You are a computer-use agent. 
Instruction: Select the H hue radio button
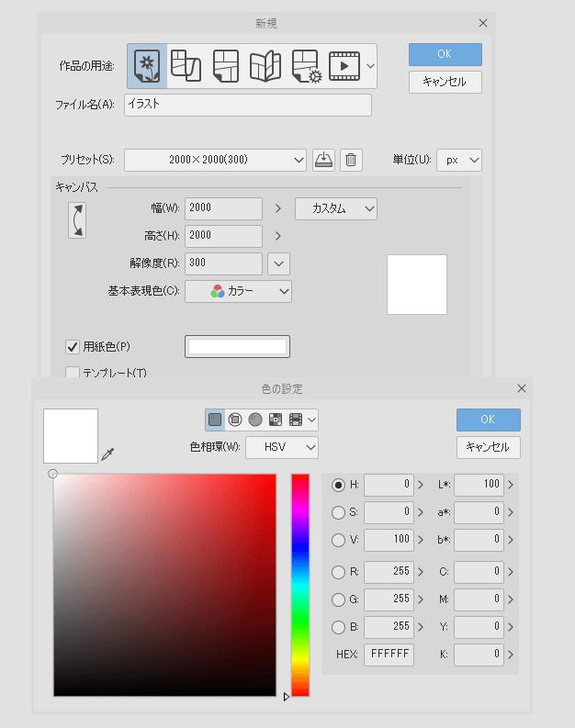pos(338,485)
